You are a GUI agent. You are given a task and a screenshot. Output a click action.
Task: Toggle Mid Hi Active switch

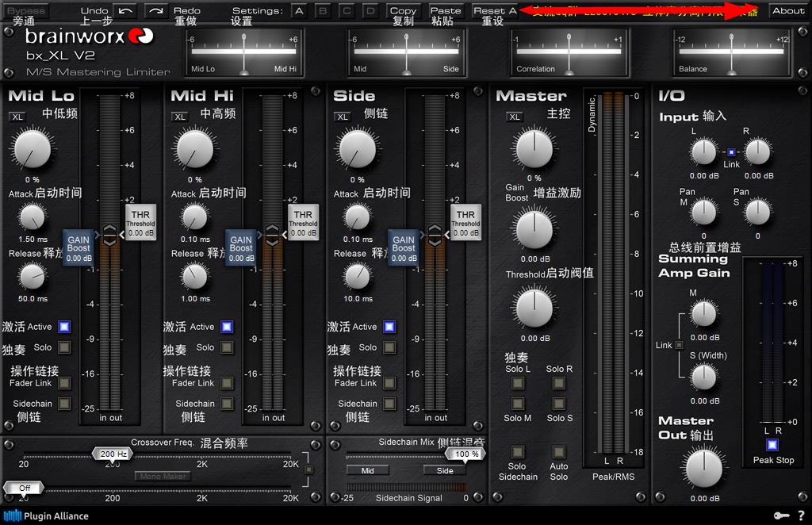coord(227,327)
